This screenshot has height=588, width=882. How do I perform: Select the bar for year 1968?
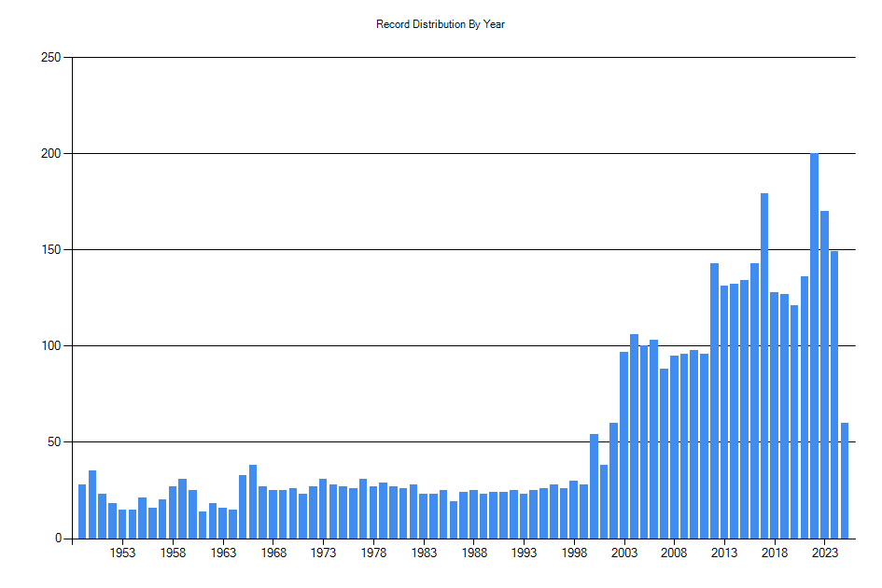tap(273, 514)
